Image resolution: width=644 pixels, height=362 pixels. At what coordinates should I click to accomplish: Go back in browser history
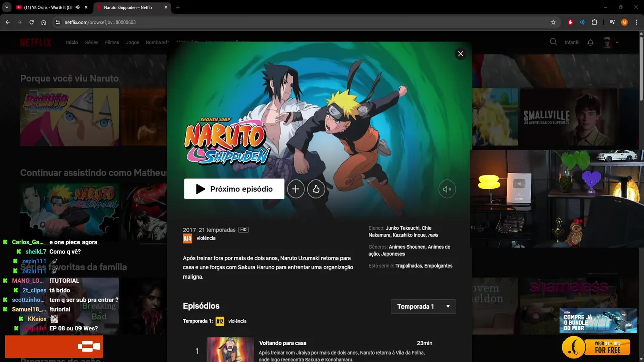(8, 22)
